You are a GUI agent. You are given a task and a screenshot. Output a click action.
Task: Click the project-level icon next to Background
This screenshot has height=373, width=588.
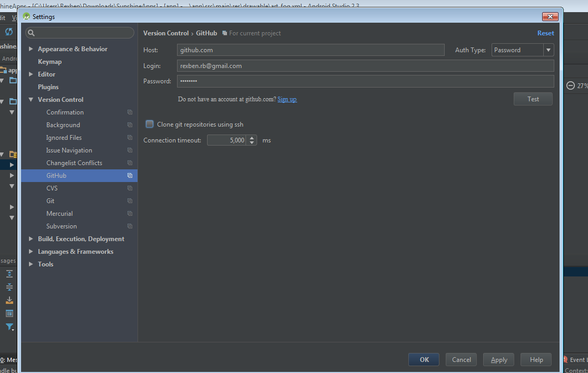pos(130,125)
